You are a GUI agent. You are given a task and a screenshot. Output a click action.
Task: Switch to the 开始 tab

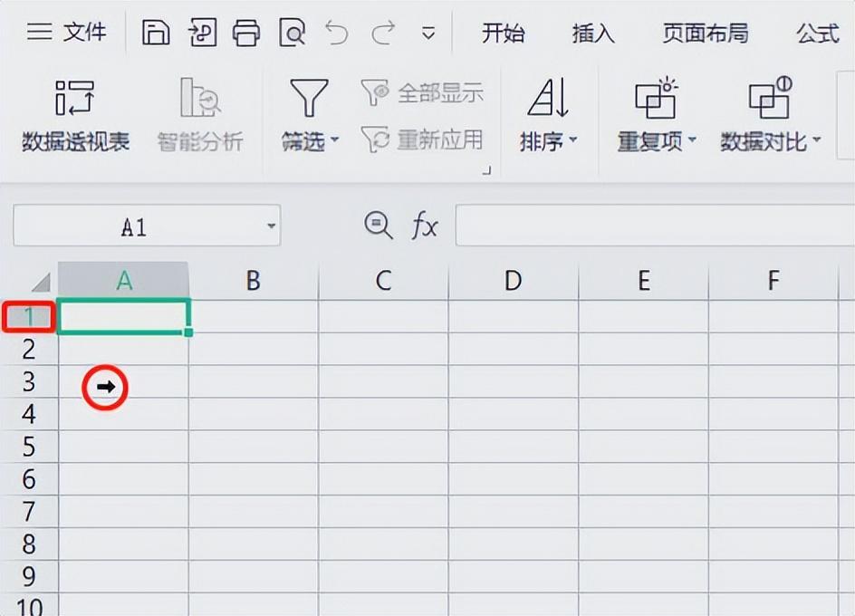503,34
